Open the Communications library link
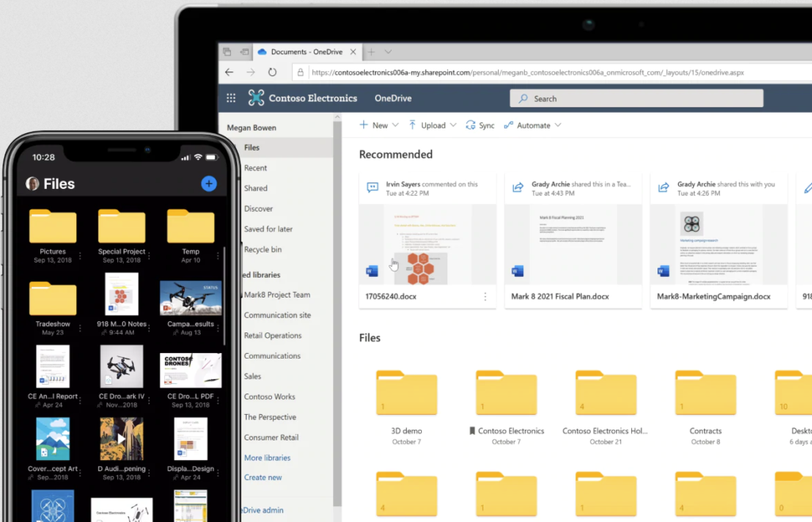 point(273,355)
